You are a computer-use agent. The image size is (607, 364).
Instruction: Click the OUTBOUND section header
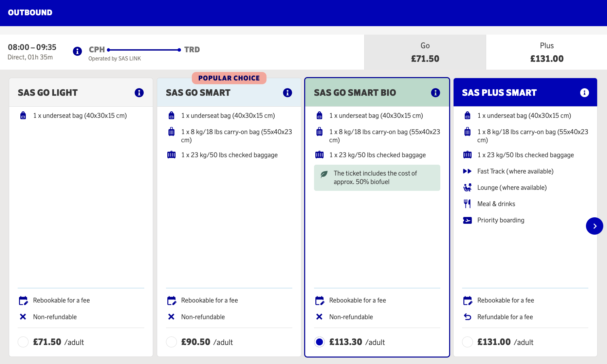30,13
